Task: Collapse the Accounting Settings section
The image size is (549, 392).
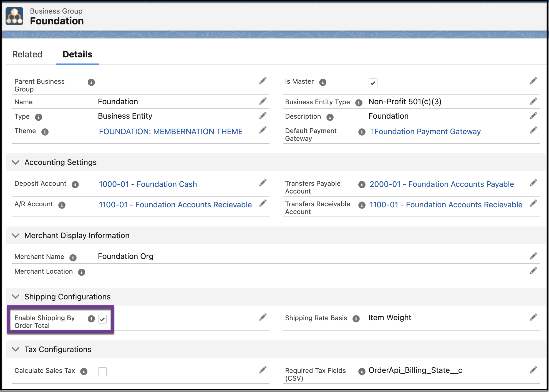Action: [x=16, y=162]
